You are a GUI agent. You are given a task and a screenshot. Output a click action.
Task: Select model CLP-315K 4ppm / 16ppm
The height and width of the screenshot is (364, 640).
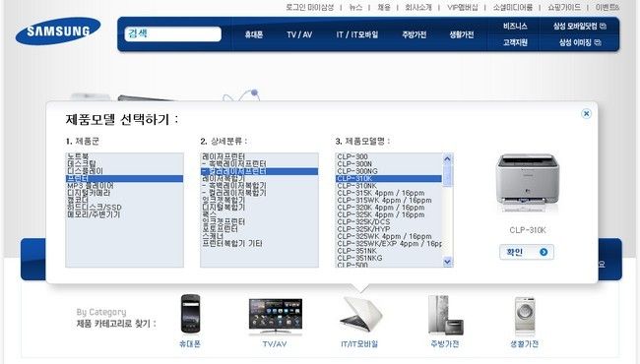click(x=389, y=193)
